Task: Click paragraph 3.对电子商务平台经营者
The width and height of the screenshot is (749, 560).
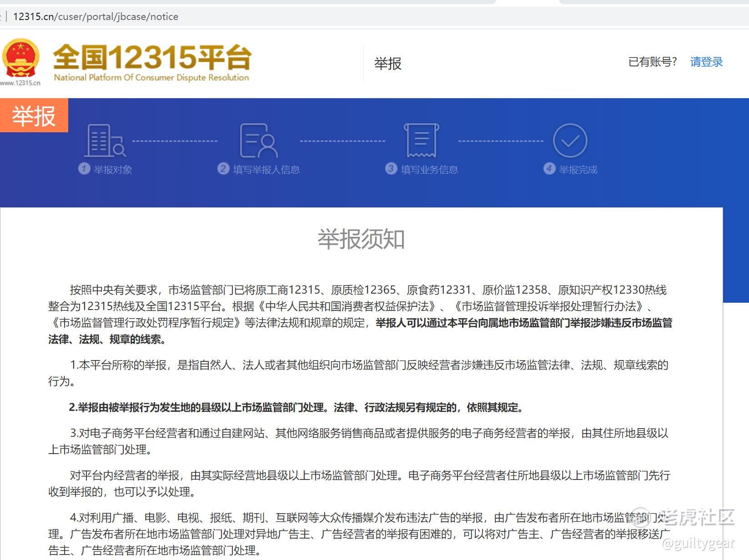Action: coord(358,441)
